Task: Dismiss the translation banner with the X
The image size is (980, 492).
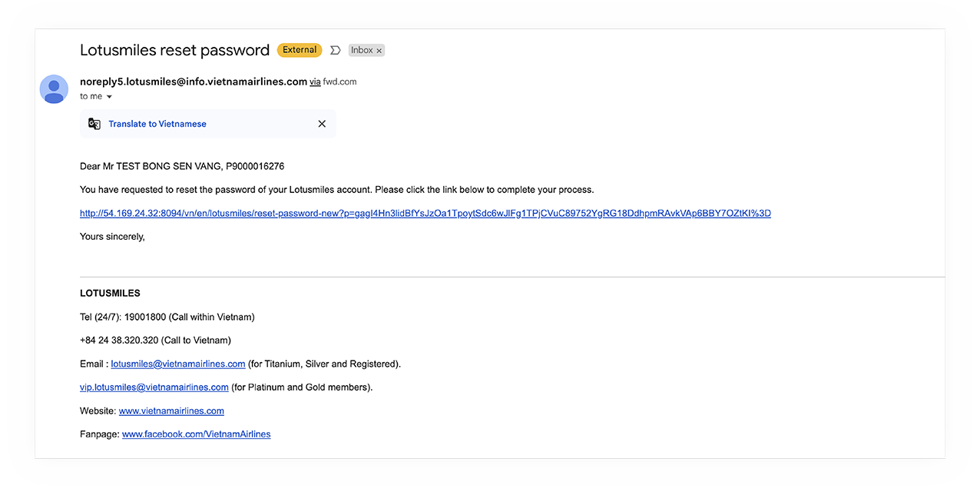Action: click(x=322, y=123)
